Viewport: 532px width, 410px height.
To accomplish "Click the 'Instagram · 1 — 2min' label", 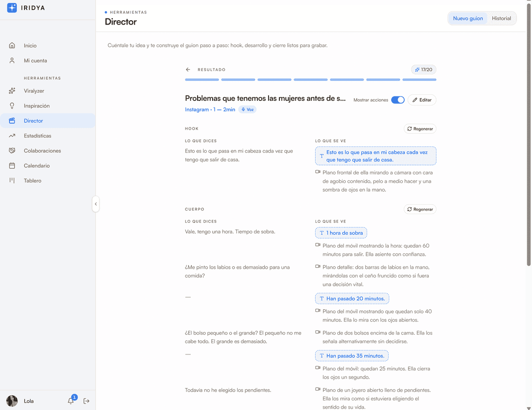I will coord(210,109).
